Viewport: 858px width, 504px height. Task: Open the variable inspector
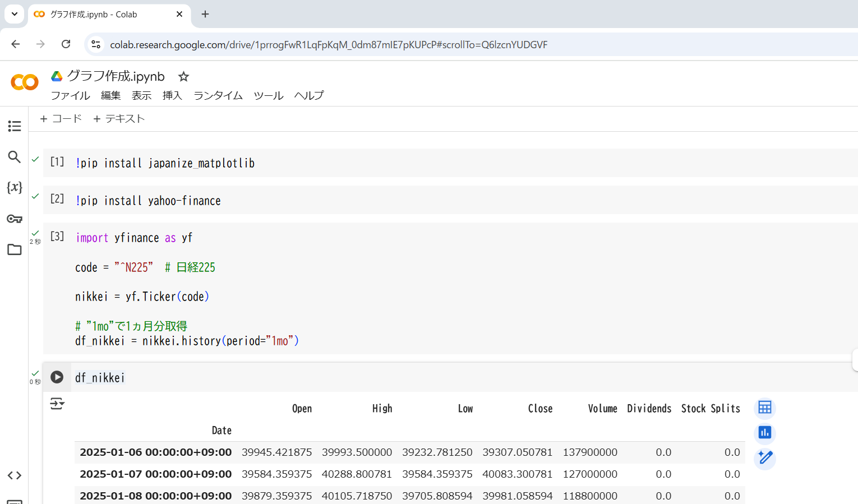click(15, 187)
